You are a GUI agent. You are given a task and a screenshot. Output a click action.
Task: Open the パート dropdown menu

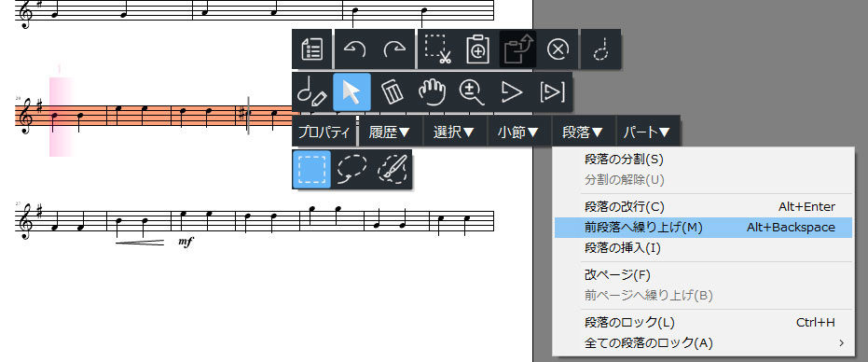pyautogui.click(x=648, y=132)
